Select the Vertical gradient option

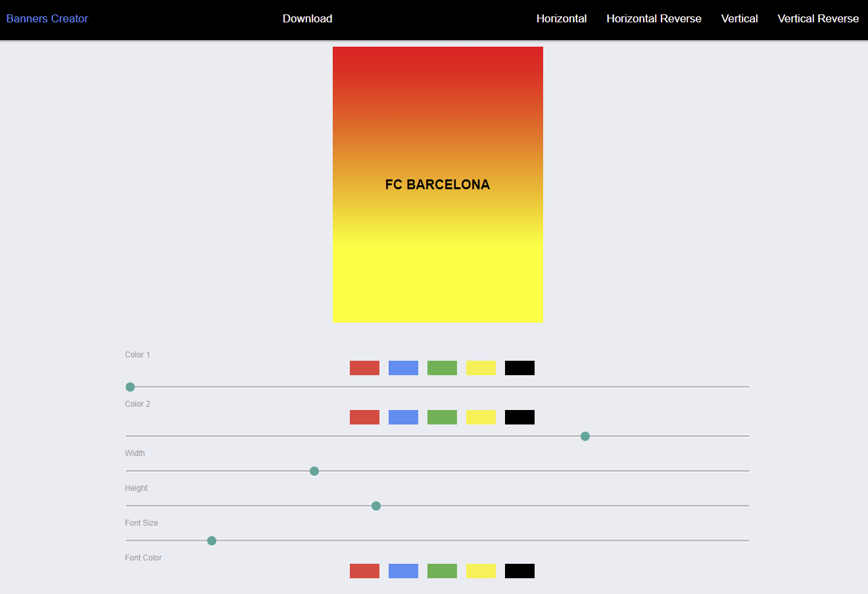tap(739, 18)
